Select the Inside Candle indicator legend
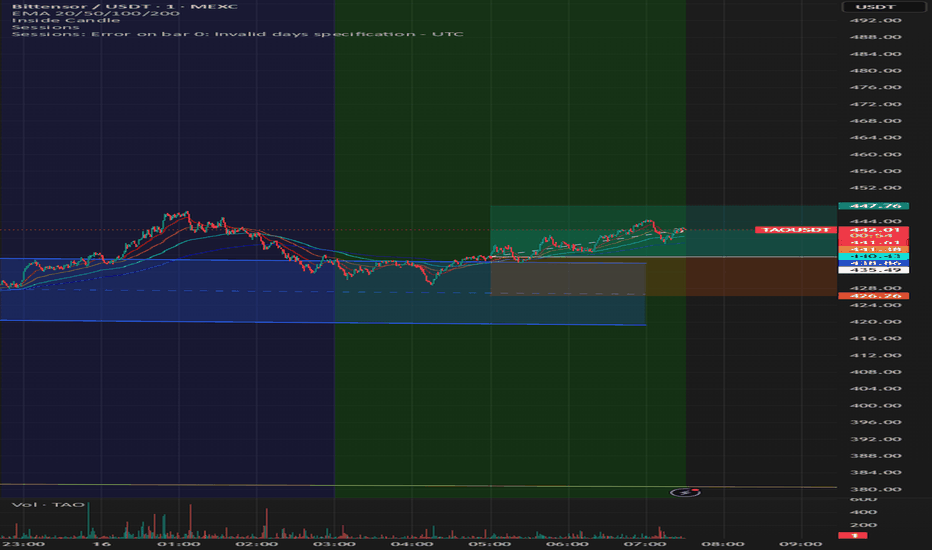 point(65,20)
